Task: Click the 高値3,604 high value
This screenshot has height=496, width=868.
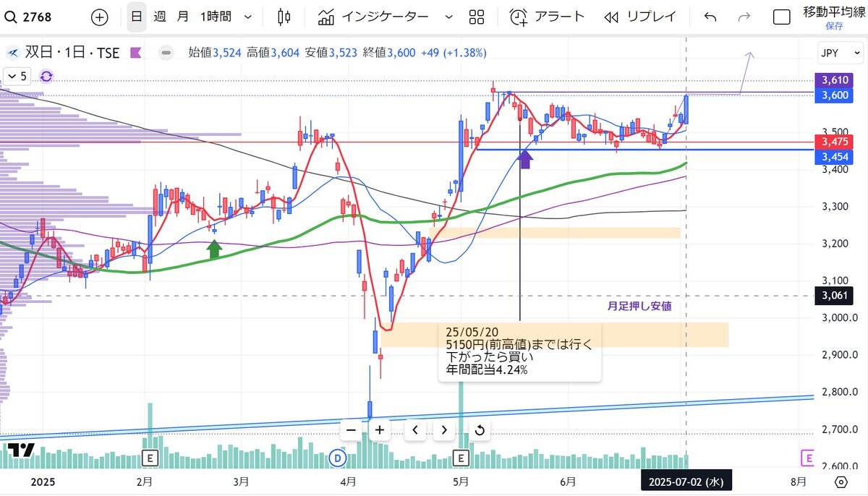Action: coord(273,52)
